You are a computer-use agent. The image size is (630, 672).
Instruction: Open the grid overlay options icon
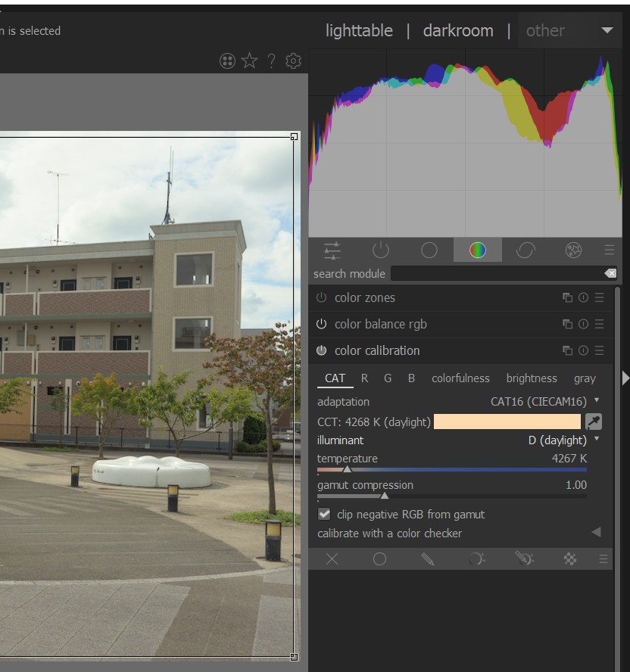(227, 61)
